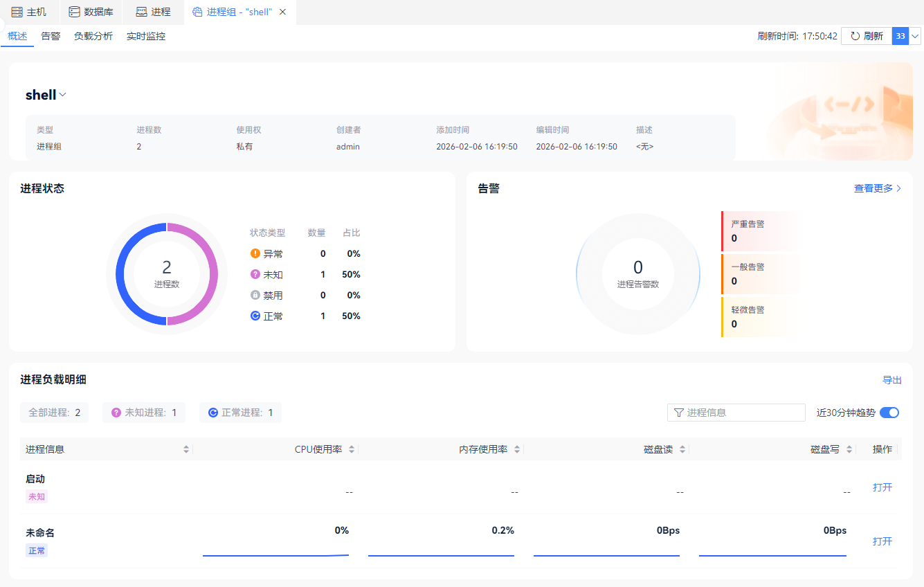Click the 未知 status tag under 启动

point(37,497)
